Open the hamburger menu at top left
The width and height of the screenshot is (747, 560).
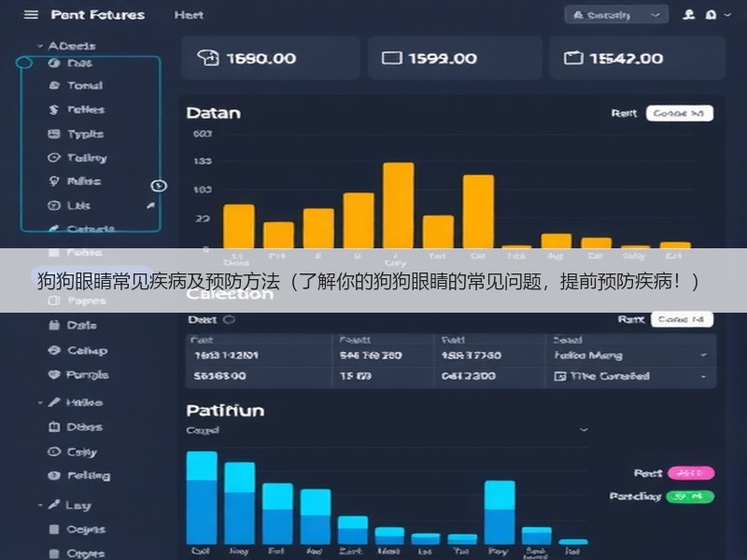31,15
